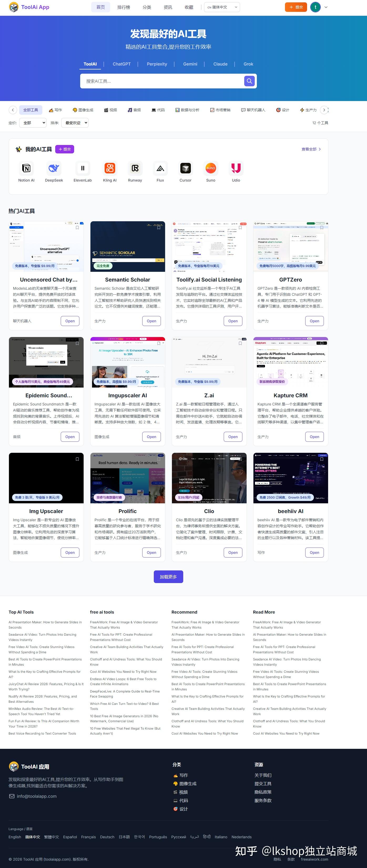
Task: Click Open on the Prolific card
Action: pyautogui.click(x=151, y=552)
